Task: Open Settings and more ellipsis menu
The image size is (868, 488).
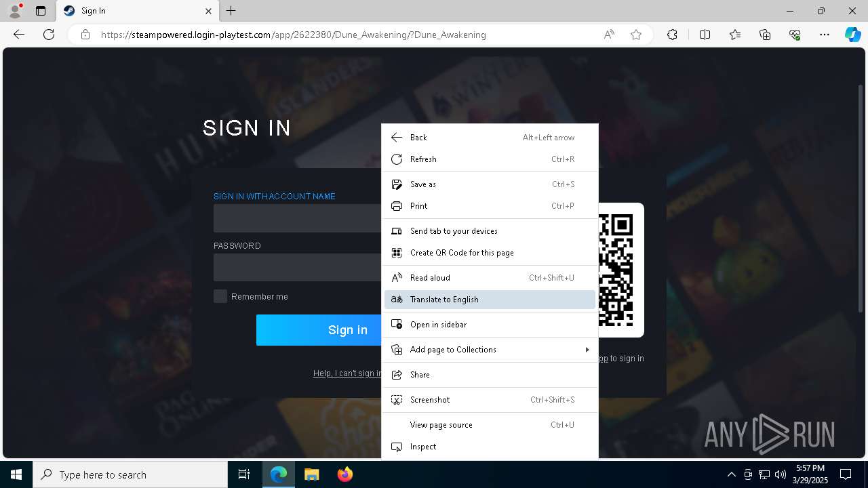Action: 825,35
